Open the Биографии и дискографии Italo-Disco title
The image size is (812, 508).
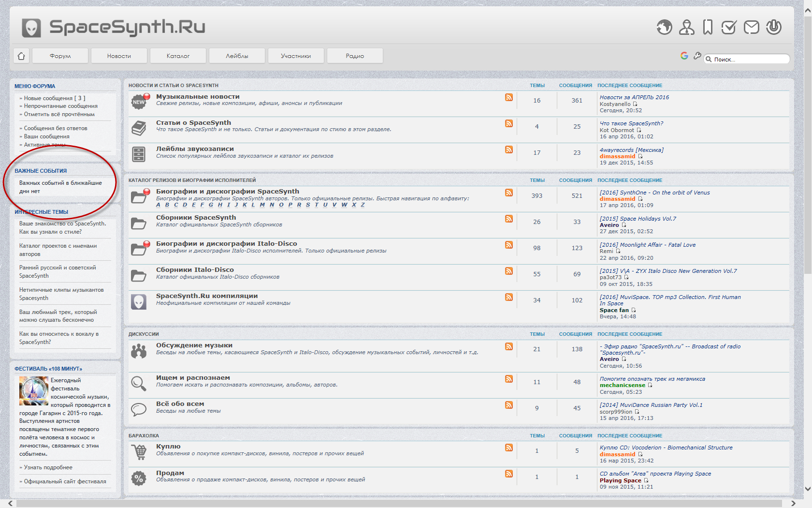(x=227, y=244)
